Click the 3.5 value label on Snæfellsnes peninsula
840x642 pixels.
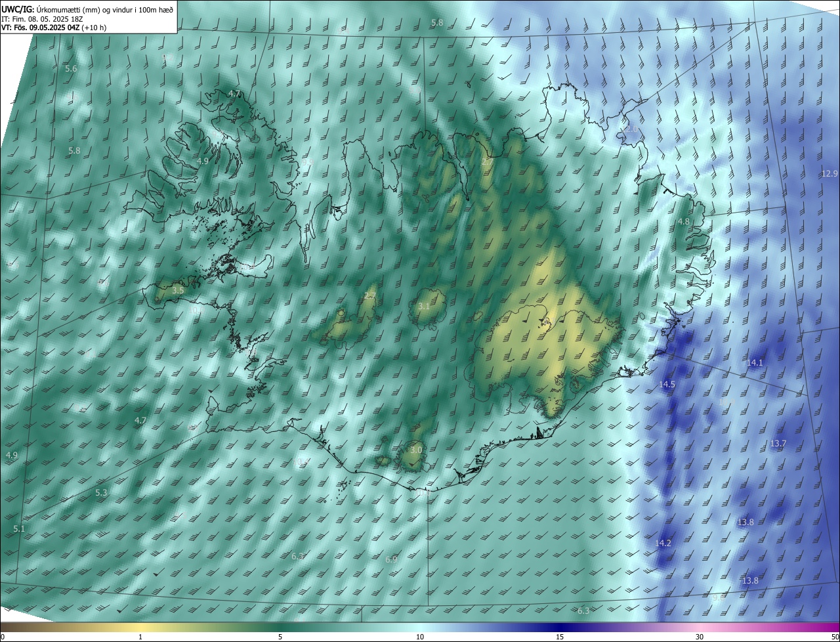click(x=178, y=290)
